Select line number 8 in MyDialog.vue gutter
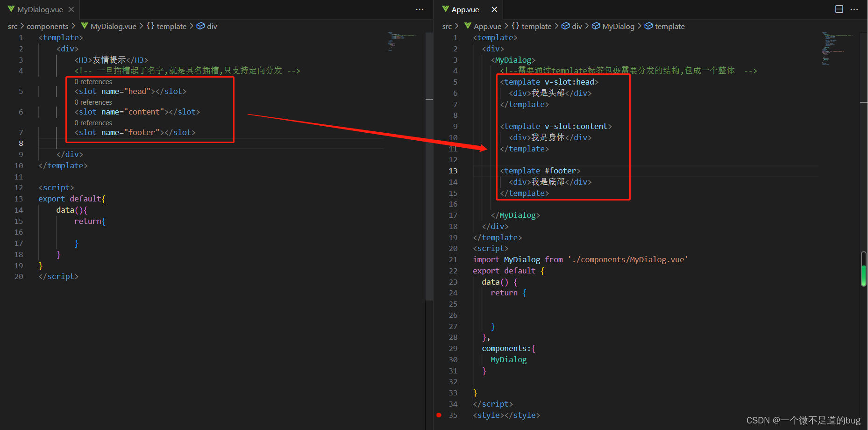This screenshot has height=430, width=868. coord(21,143)
